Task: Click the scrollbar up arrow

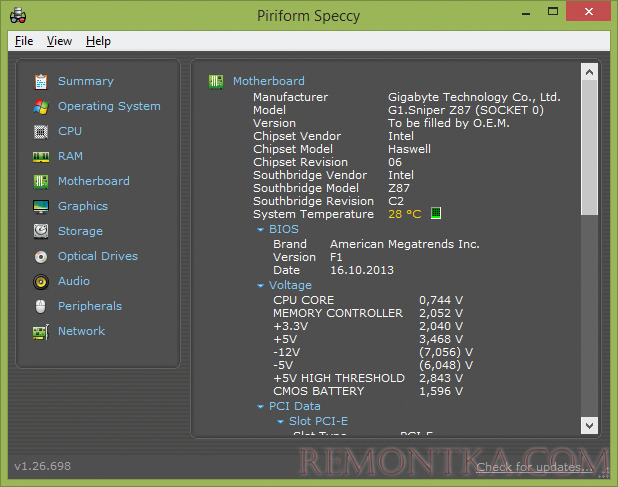Action: (x=589, y=72)
